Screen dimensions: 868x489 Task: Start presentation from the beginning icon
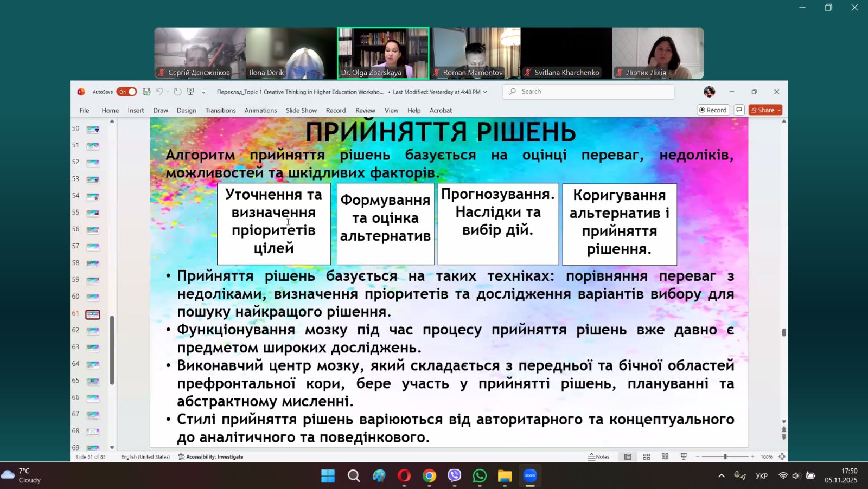(x=190, y=92)
